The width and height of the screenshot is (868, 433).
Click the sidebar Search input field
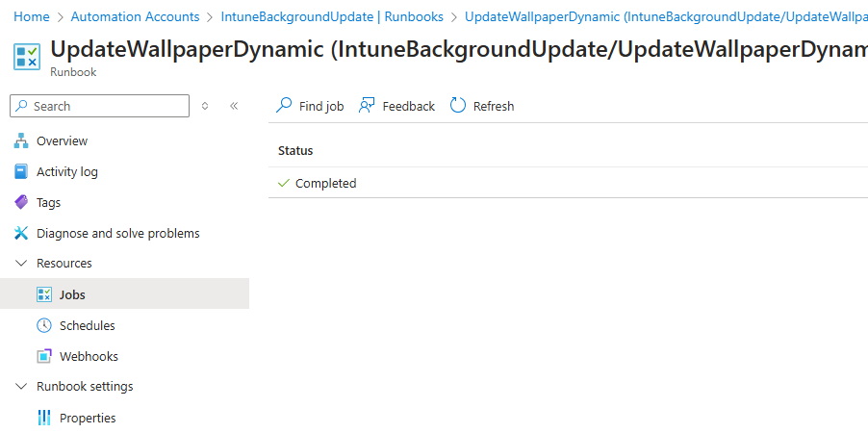click(x=106, y=106)
